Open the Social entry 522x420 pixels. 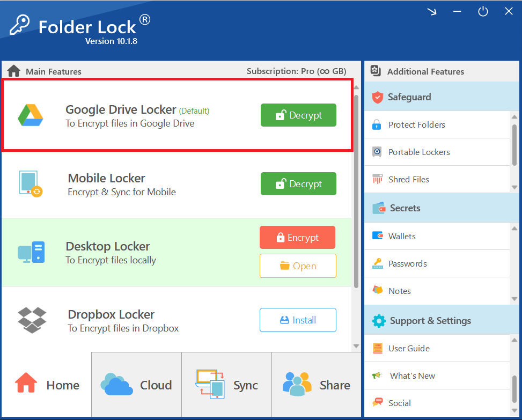tap(437, 403)
